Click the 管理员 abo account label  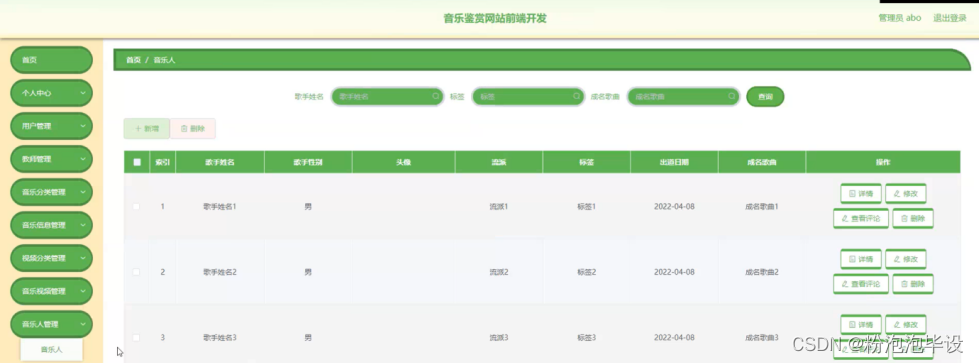[900, 18]
